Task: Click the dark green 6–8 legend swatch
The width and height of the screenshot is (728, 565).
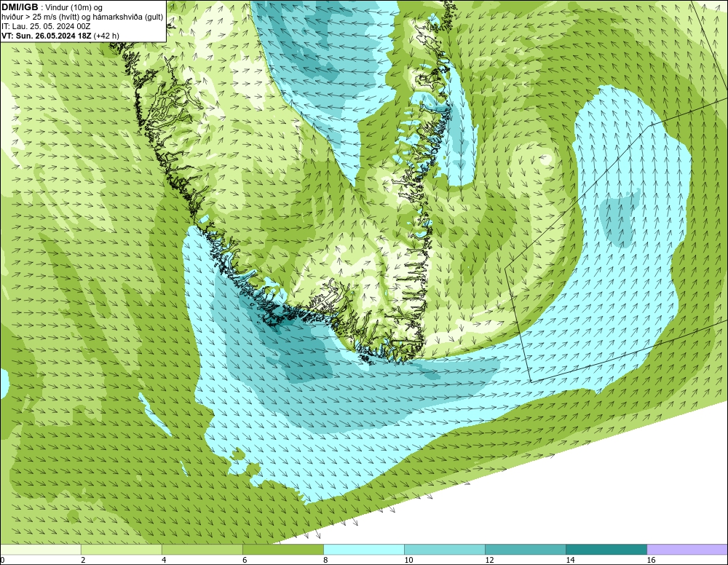Action: point(282,550)
